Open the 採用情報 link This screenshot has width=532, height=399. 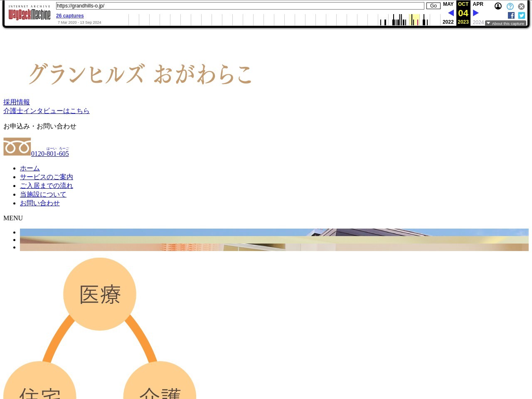(x=17, y=102)
